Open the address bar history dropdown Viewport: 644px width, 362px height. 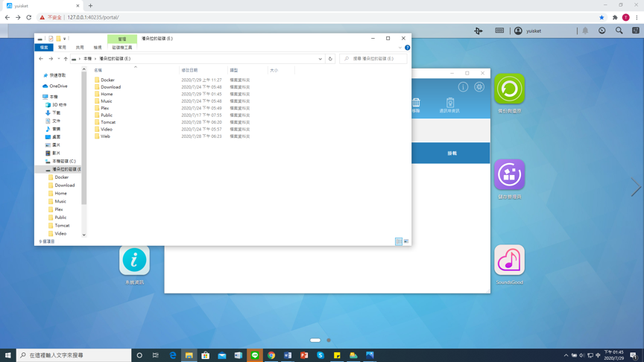[x=321, y=59]
